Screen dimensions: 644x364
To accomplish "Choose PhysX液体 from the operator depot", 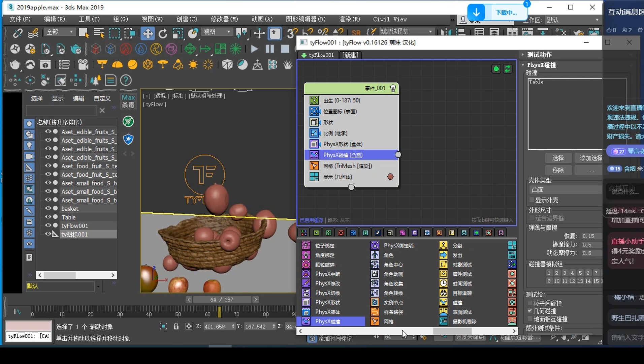I will click(x=327, y=312).
